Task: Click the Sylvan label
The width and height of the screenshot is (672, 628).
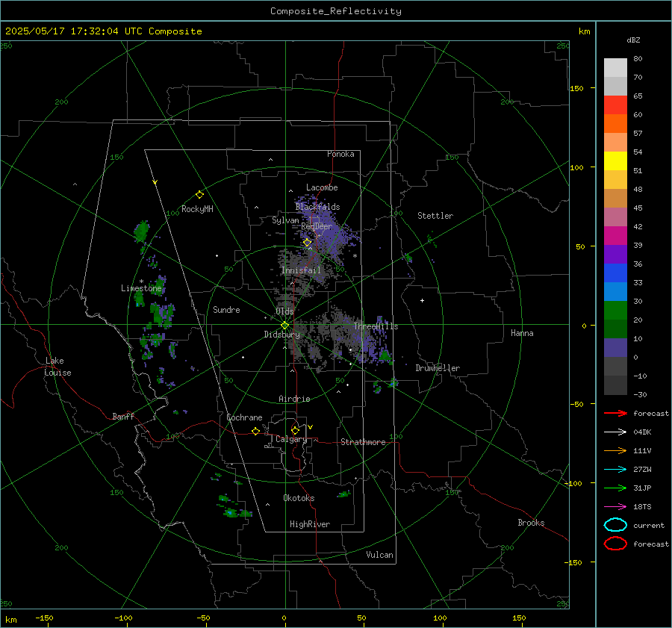Action: (285, 220)
